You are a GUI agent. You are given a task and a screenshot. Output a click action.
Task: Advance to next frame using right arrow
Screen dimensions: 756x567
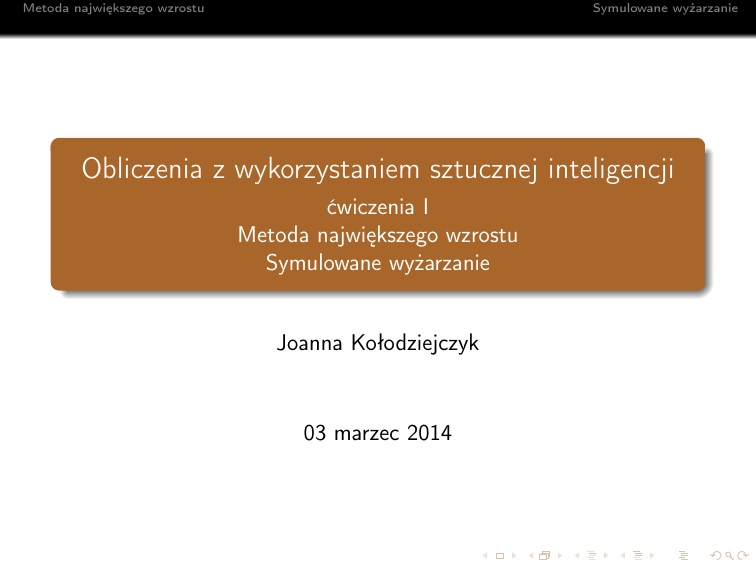tap(557, 553)
